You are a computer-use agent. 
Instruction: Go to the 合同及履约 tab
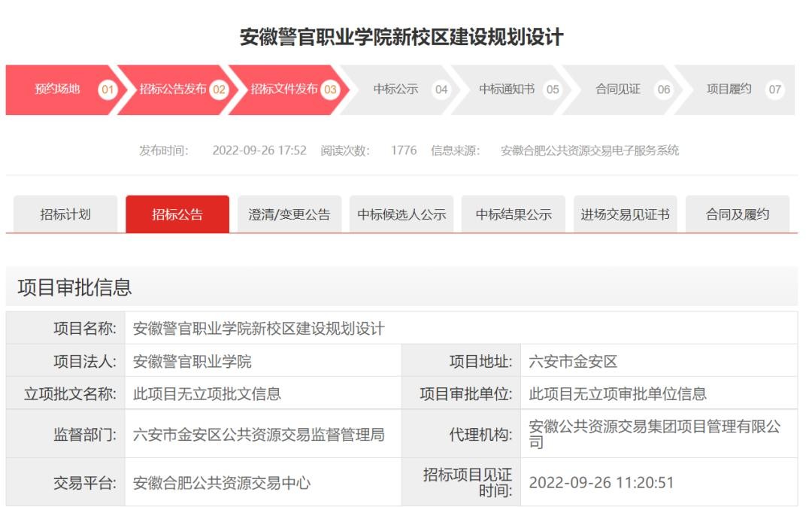[738, 214]
